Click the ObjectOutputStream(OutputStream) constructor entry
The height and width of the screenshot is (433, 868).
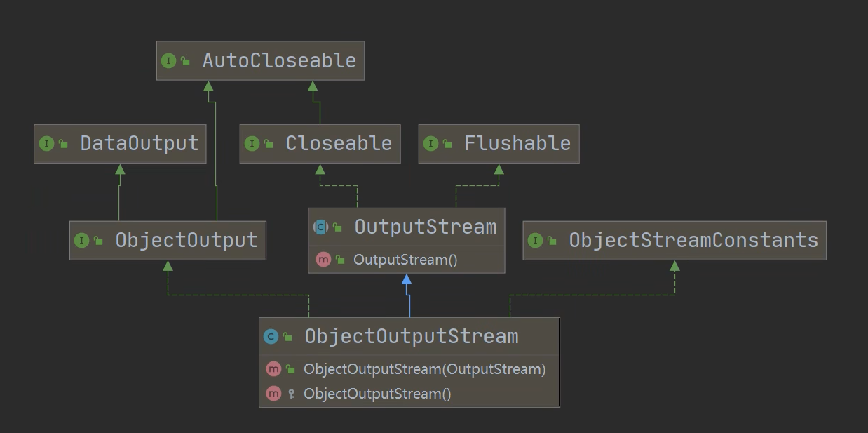click(424, 369)
